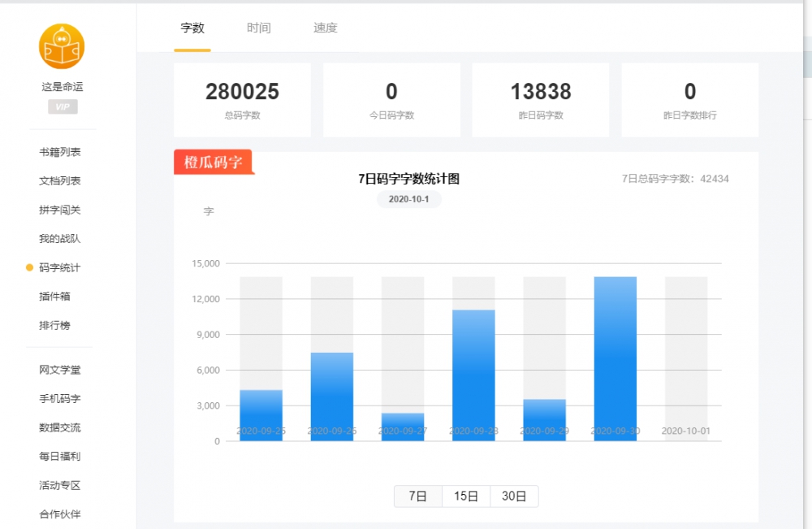Open 插件箱 in the sidebar
The image size is (812, 529).
(x=55, y=297)
